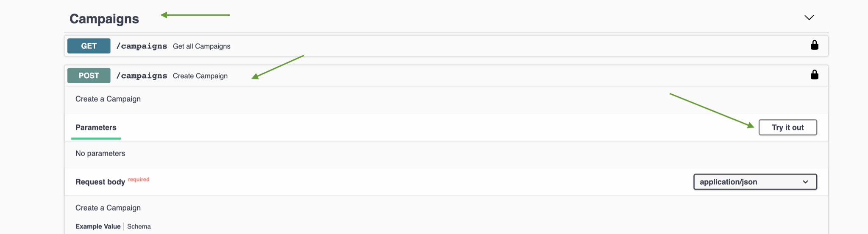Click the 'Get all Campaigns' summary text
The image size is (868, 234).
(x=202, y=46)
